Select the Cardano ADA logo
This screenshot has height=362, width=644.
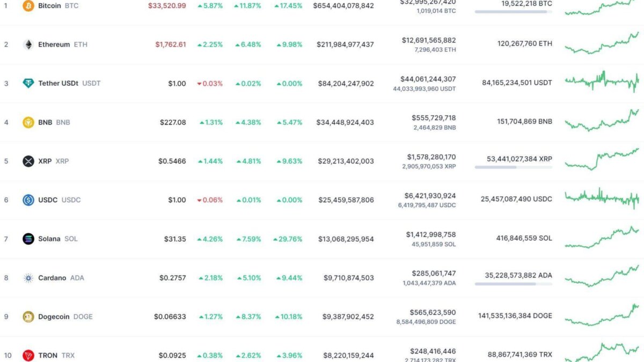[x=28, y=278]
